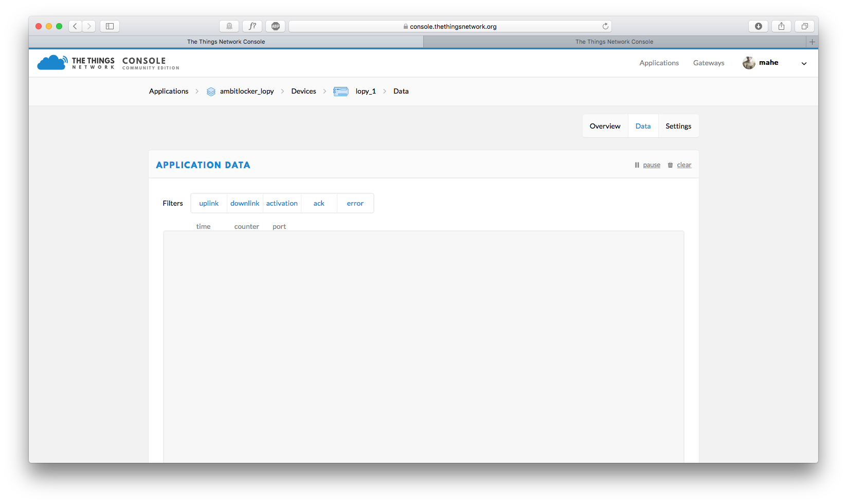Click The Things Network cloud logo
The image size is (847, 504).
tap(52, 63)
